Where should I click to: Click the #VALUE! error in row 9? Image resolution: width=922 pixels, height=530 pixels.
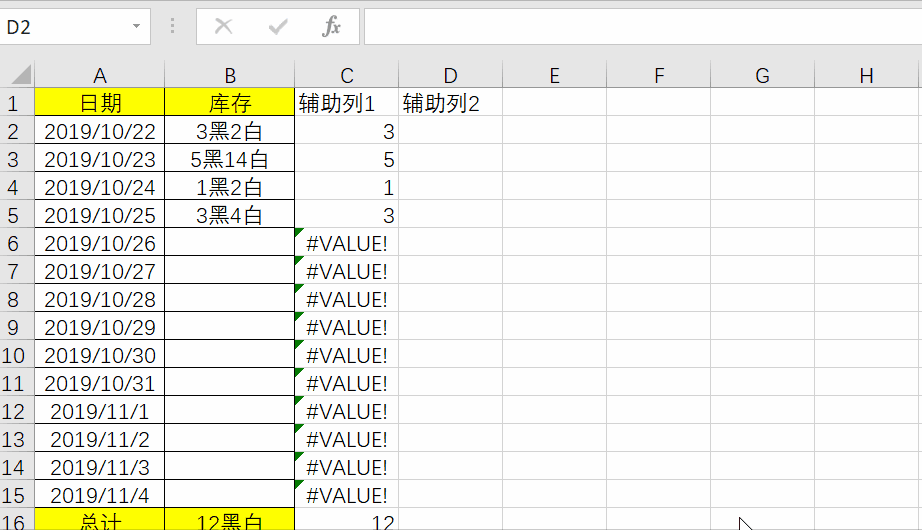coord(346,326)
